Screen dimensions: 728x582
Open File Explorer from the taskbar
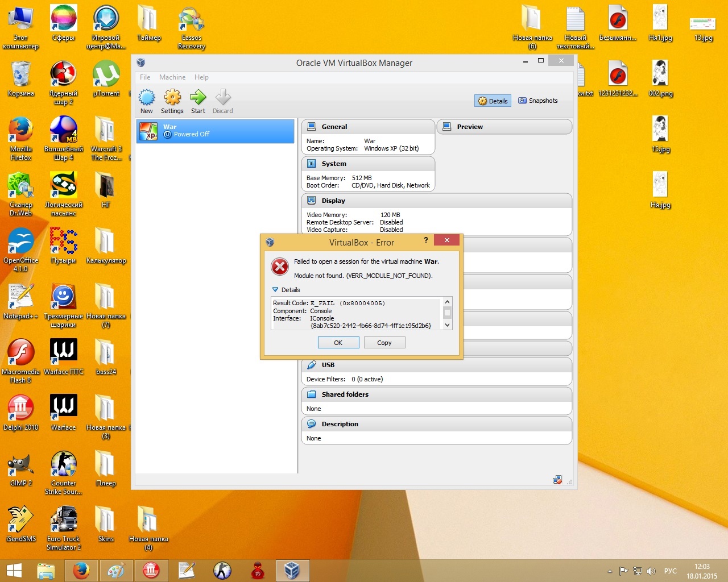(x=46, y=571)
